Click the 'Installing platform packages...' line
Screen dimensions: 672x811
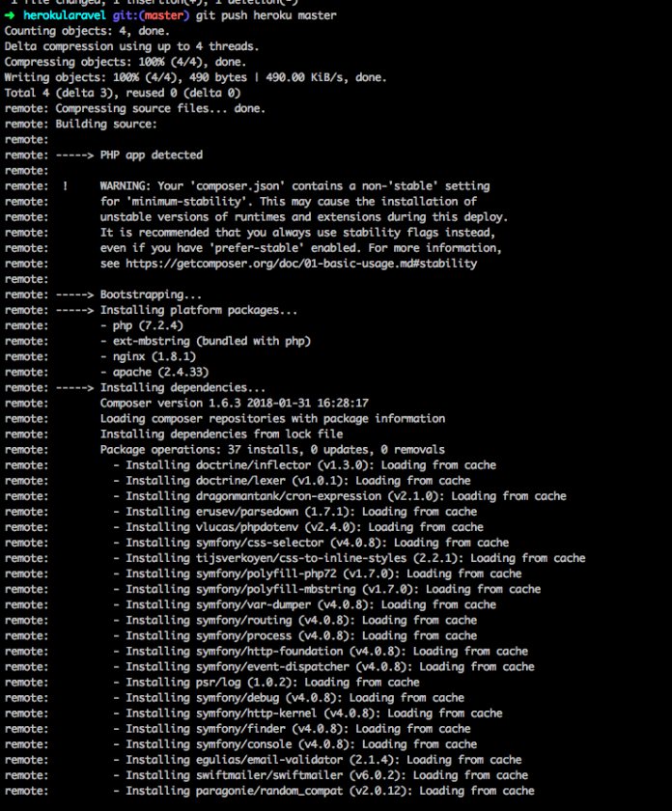point(198,310)
